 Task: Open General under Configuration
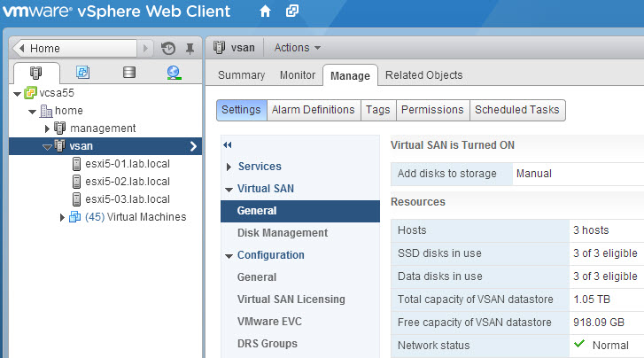(257, 277)
